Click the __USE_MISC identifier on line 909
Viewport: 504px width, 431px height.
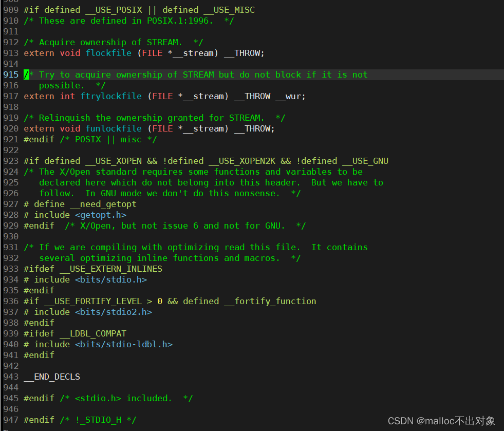tap(229, 10)
